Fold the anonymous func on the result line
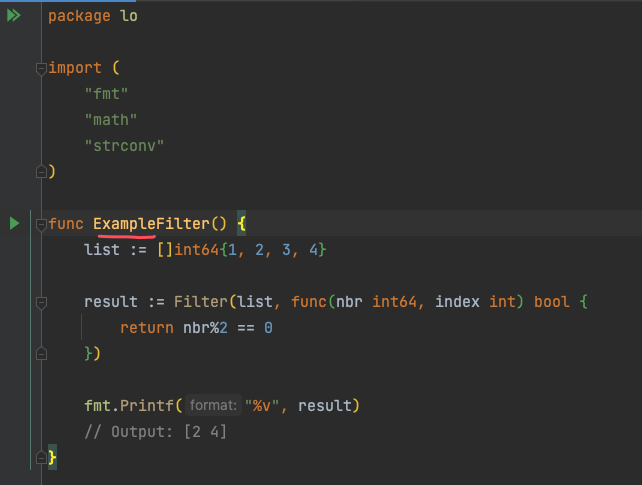This screenshot has width=642, height=485. [x=41, y=302]
